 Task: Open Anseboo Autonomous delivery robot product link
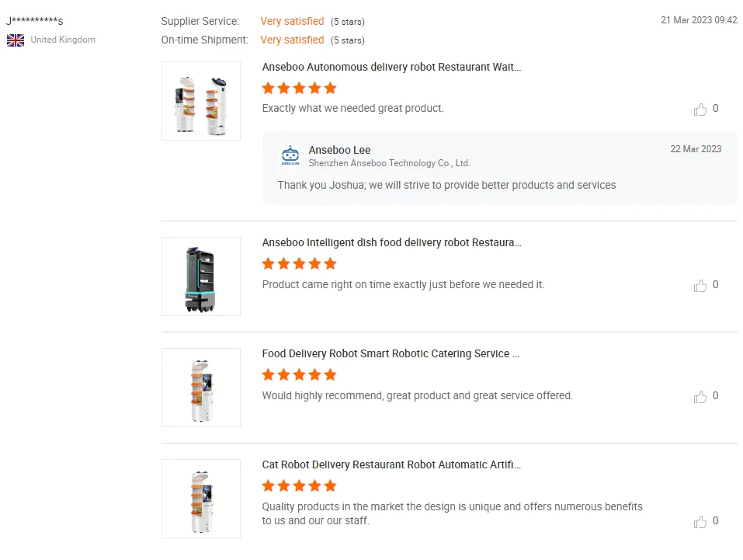pyautogui.click(x=391, y=67)
